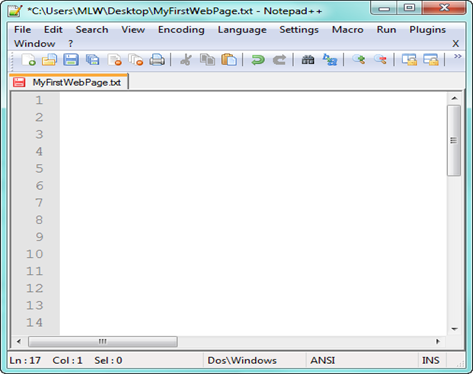
Task: Close the Notepad++ window
Action: (x=444, y=8)
